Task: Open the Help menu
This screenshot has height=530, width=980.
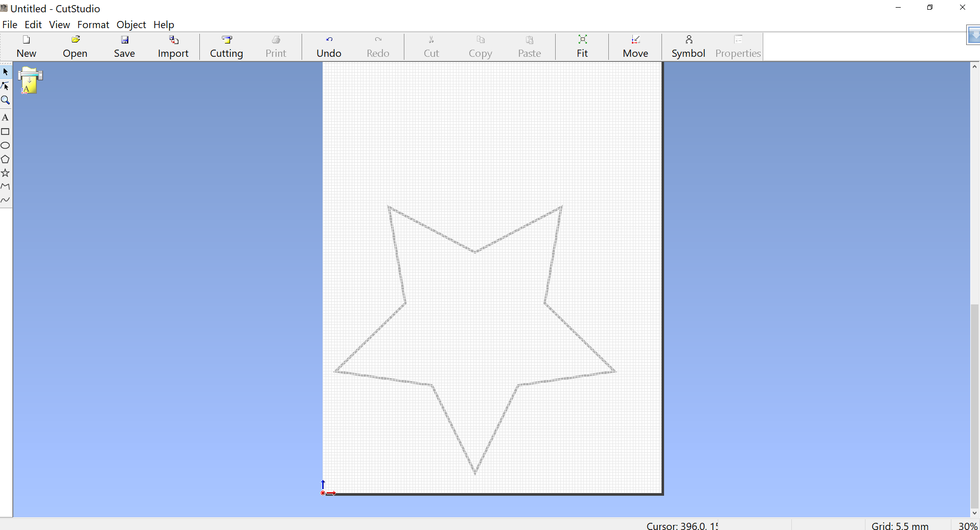Action: tap(164, 25)
